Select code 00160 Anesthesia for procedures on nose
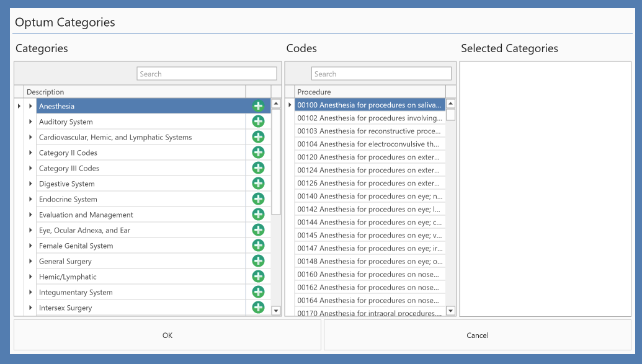 click(370, 274)
